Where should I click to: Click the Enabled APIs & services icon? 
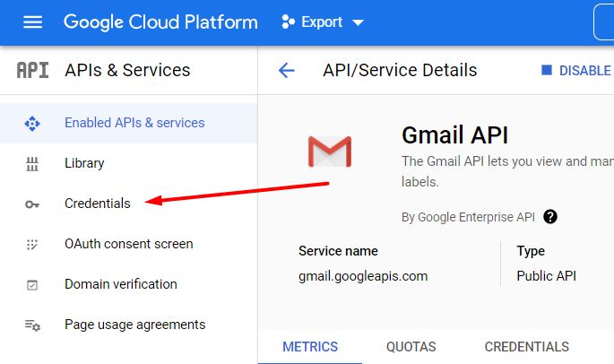click(32, 124)
